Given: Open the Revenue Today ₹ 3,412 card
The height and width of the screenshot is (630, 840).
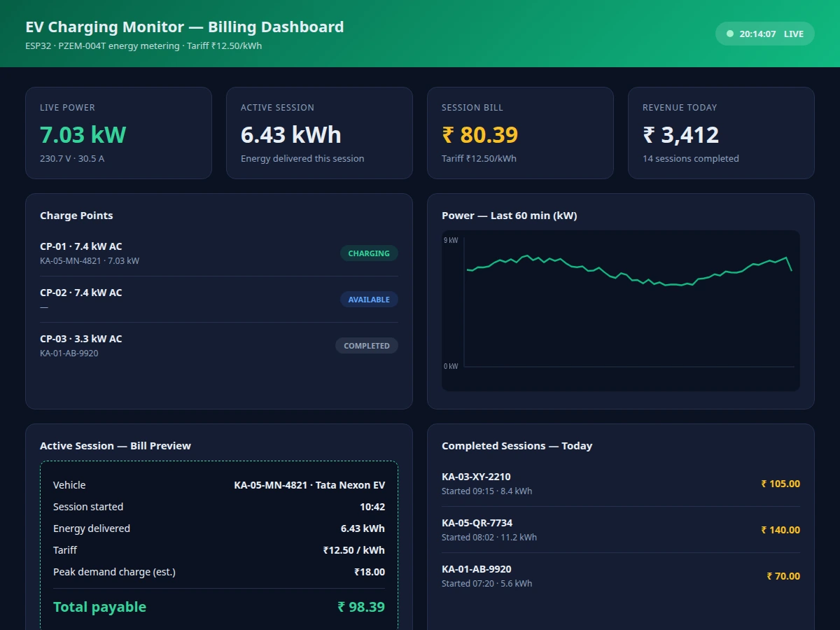Looking at the screenshot, I should [x=721, y=133].
